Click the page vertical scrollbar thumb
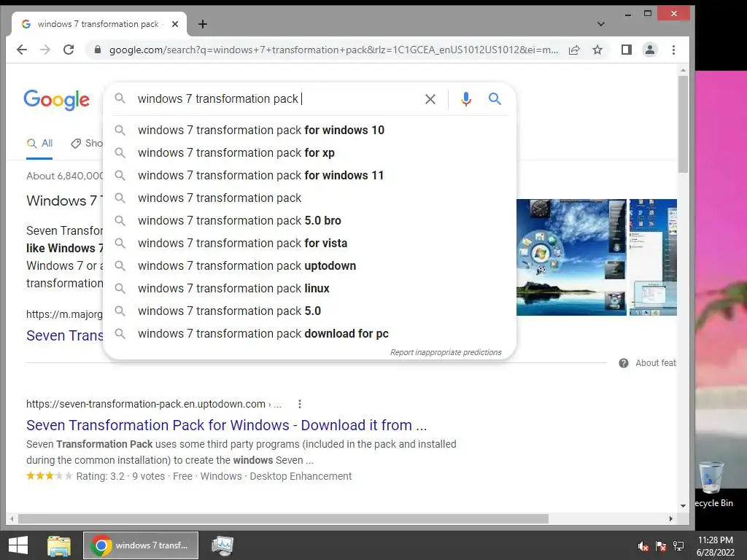 click(683, 124)
